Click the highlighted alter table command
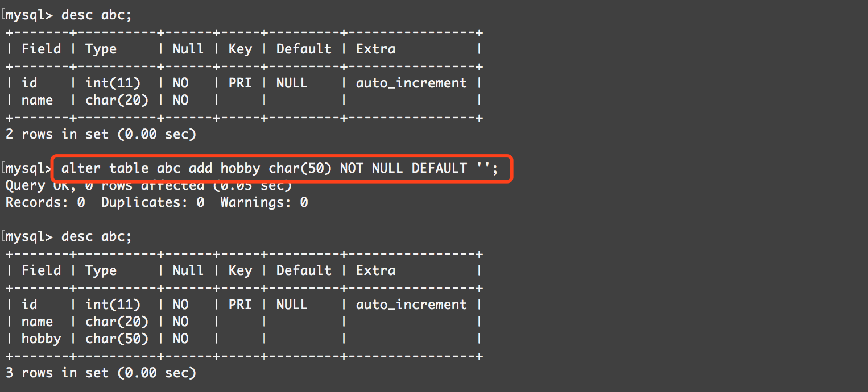The image size is (868, 392). (279, 169)
